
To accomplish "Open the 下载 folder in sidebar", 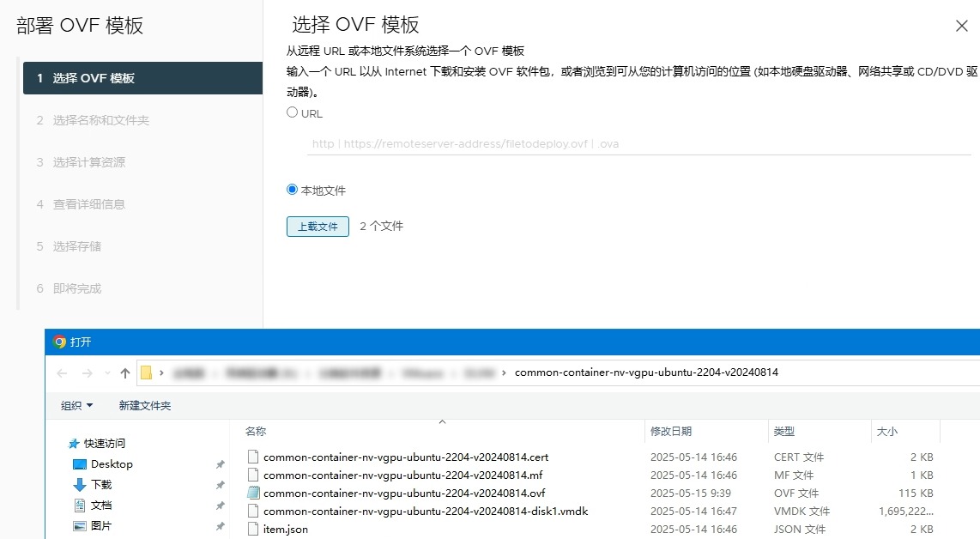I will click(x=101, y=485).
